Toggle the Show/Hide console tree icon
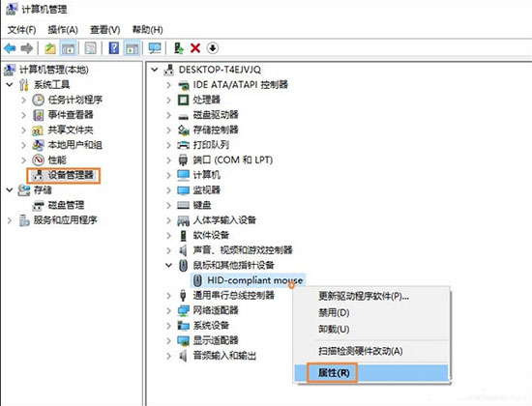532x406 pixels. click(68, 48)
